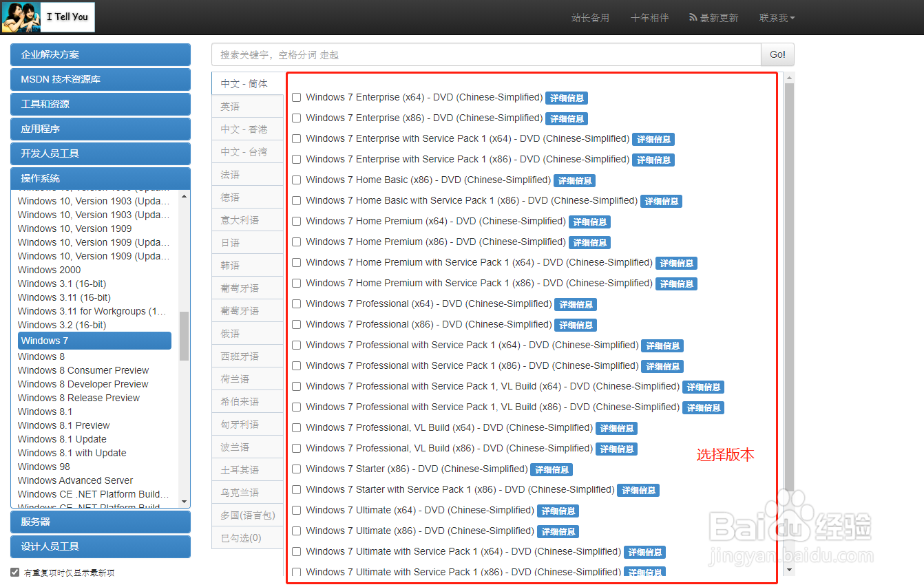
Task: Expand the 服务器 category
Action: [x=101, y=522]
